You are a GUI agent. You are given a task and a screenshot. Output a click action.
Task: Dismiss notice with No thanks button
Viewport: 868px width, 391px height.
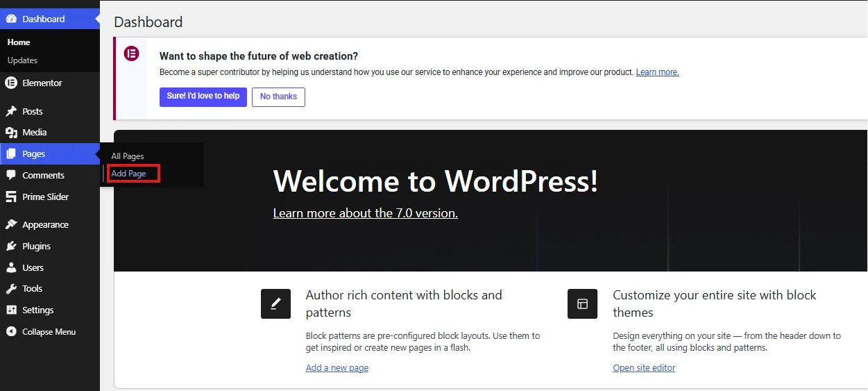pyautogui.click(x=278, y=97)
